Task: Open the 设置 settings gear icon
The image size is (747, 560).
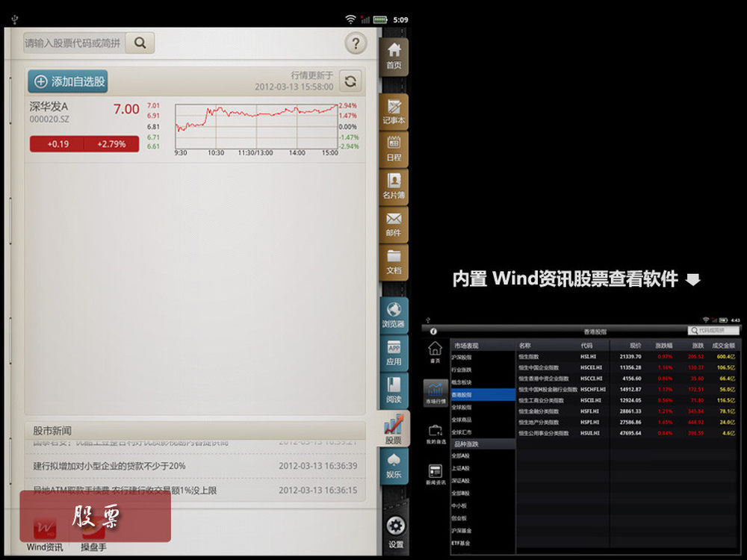Action: pyautogui.click(x=395, y=532)
